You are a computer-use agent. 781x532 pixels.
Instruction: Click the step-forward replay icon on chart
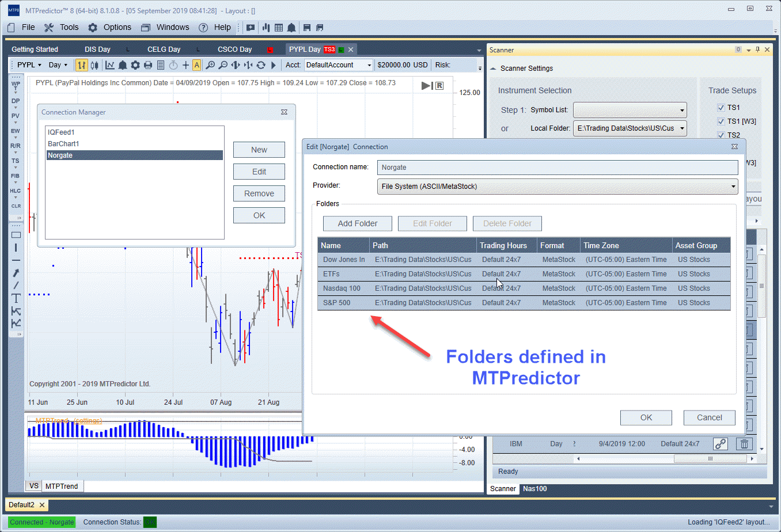[x=427, y=86]
